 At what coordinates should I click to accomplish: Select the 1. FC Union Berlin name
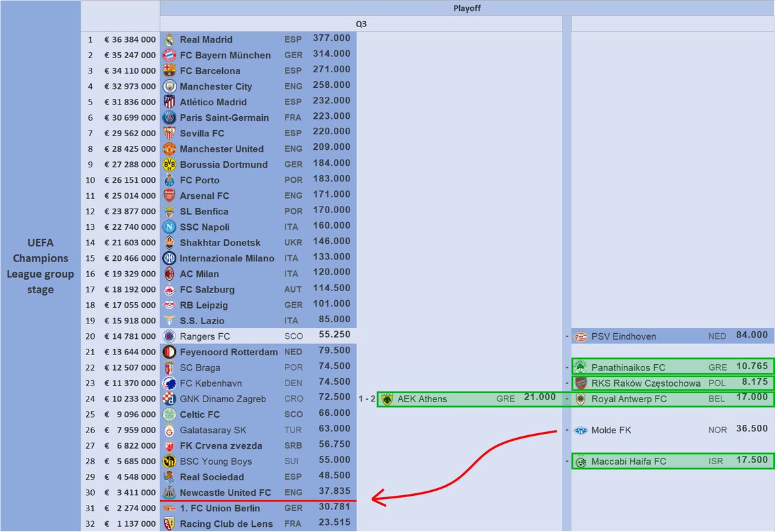coord(220,508)
